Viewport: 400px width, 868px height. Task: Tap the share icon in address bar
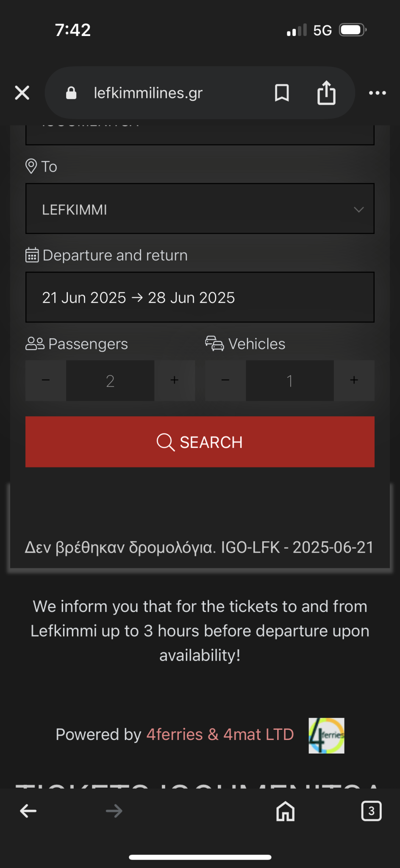point(326,93)
